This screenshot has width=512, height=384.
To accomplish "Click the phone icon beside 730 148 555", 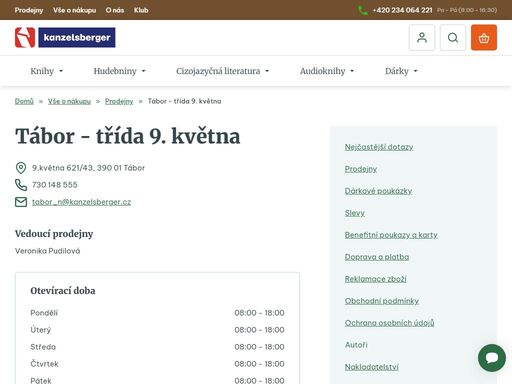I will (x=21, y=185).
